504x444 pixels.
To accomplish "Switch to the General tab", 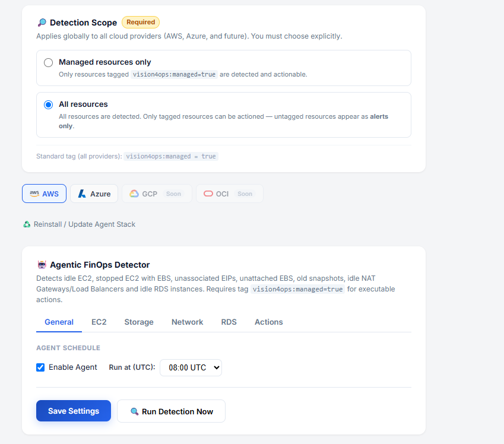I will point(59,322).
